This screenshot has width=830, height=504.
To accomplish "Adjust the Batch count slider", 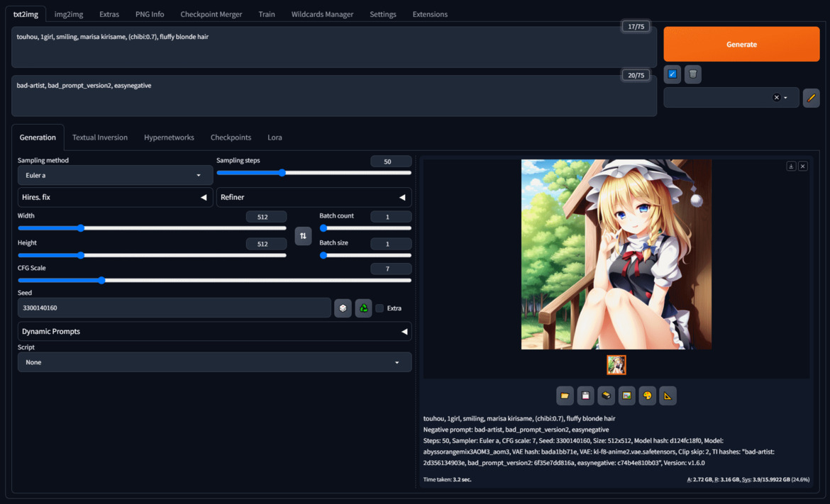I will [x=366, y=228].
